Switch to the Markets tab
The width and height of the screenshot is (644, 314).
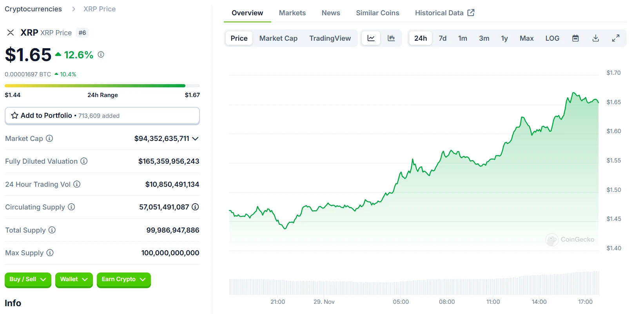292,13
